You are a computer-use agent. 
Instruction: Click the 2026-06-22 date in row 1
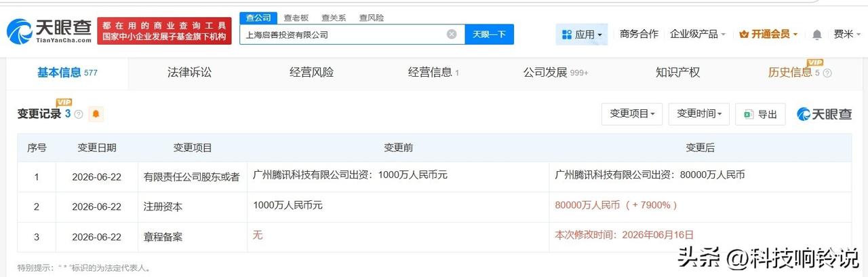tap(96, 177)
